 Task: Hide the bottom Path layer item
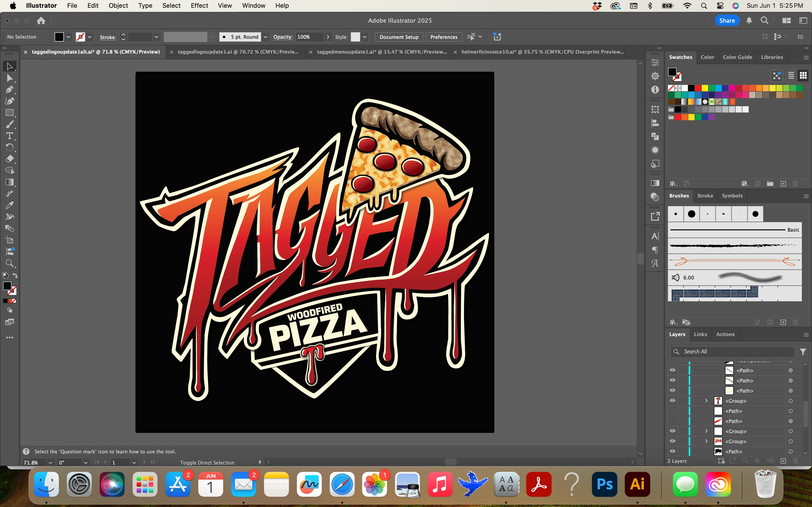672,451
